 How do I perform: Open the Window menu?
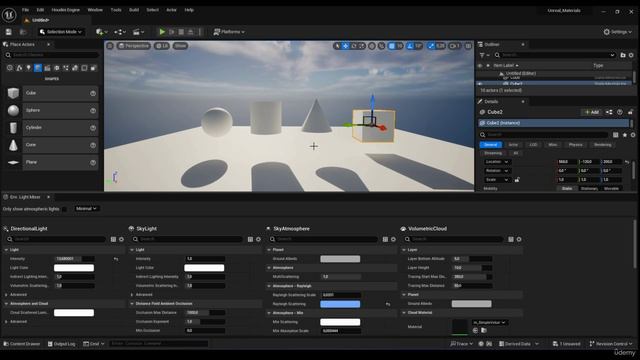coord(95,10)
